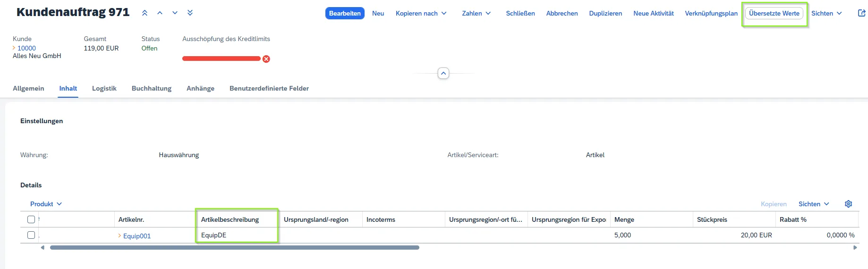Image resolution: width=868 pixels, height=269 pixels.
Task: Click the horizontal table scrollbar
Action: tap(234, 247)
